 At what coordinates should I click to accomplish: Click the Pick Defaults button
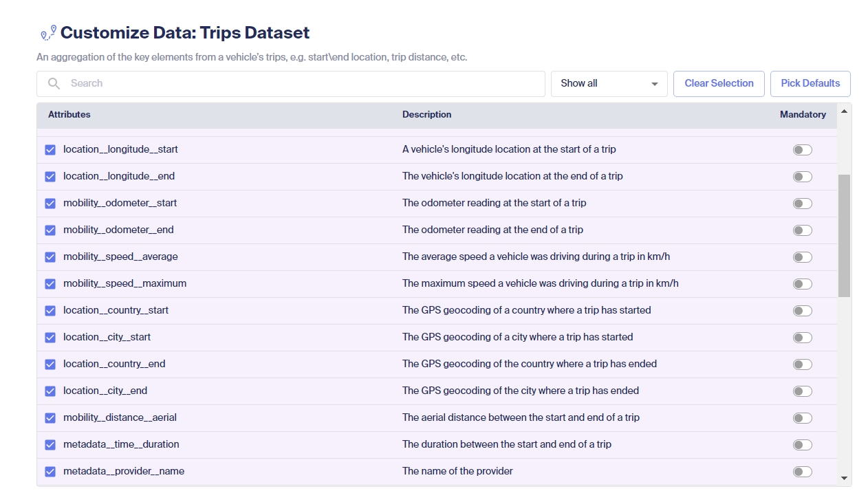[x=810, y=84]
